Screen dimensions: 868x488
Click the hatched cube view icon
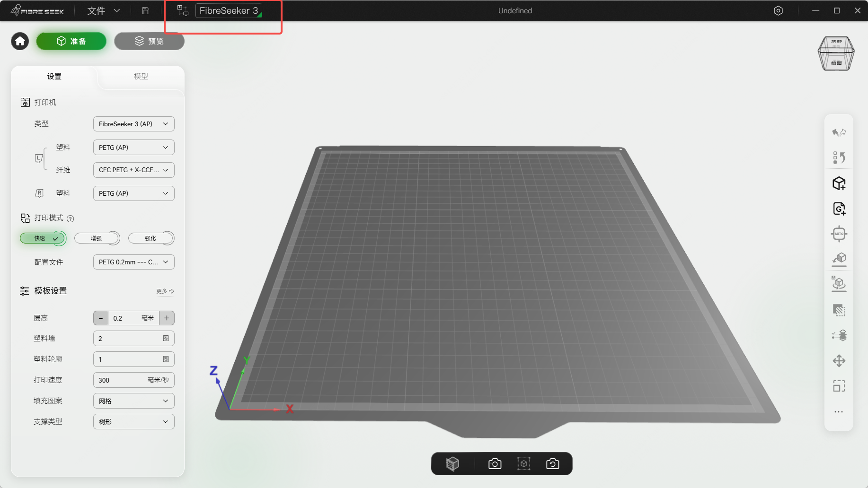(x=452, y=464)
